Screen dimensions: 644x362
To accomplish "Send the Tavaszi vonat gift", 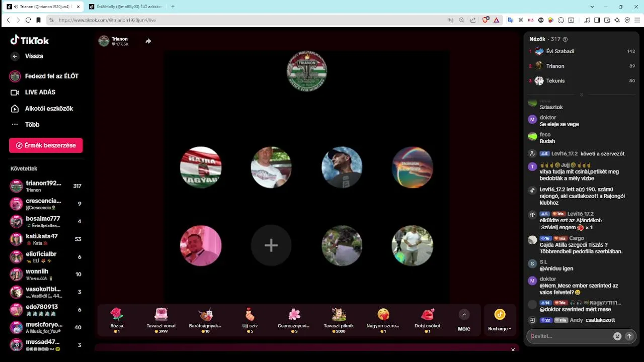I will click(x=161, y=320).
